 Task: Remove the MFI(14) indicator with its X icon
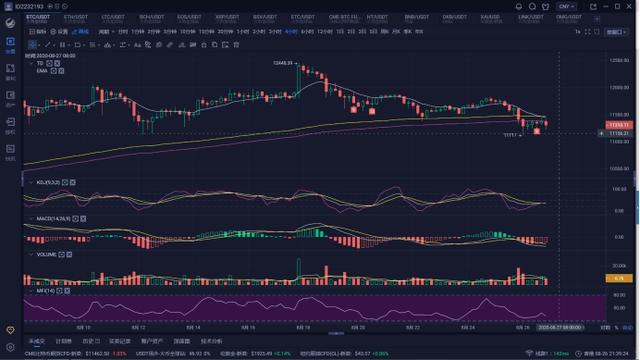click(x=67, y=291)
